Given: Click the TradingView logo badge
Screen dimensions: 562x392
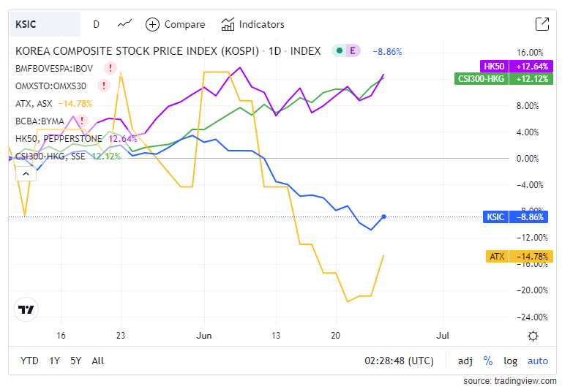Looking at the screenshot, I should (26, 309).
